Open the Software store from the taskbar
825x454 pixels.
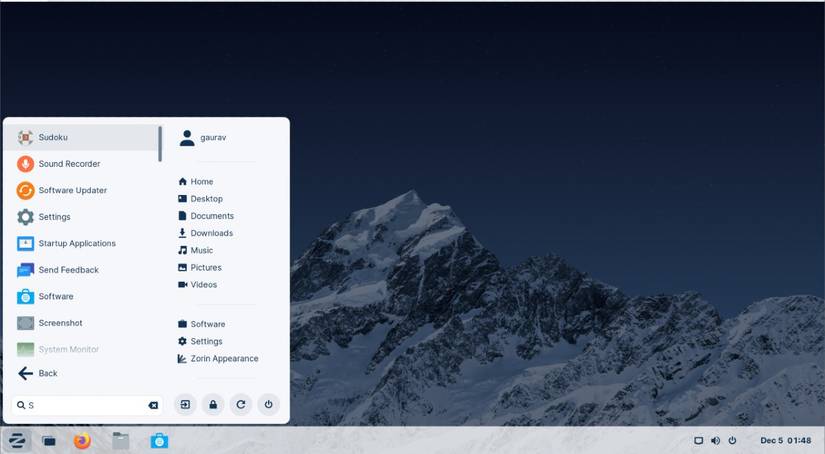tap(159, 441)
